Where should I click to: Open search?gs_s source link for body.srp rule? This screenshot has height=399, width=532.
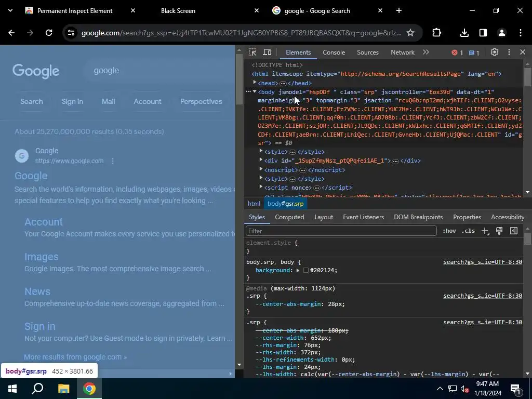[483, 262]
